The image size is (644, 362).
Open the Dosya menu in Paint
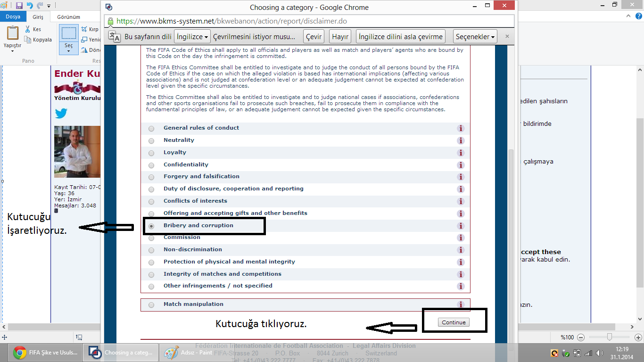click(13, 16)
